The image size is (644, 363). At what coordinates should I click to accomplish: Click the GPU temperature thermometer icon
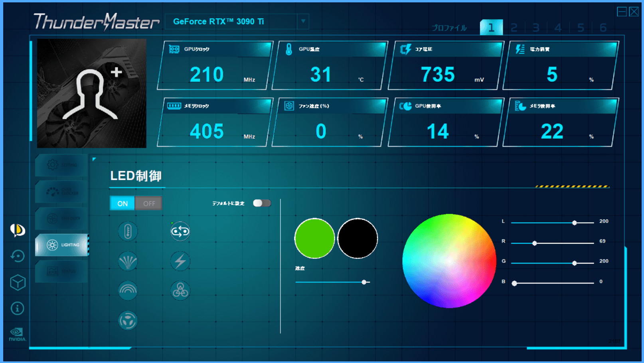click(289, 49)
